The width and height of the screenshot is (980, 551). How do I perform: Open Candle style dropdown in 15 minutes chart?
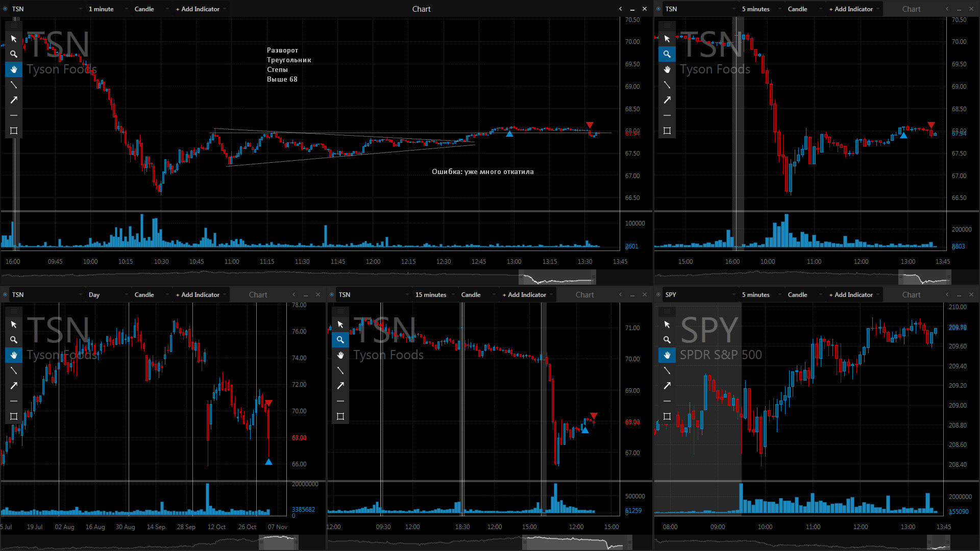pyautogui.click(x=478, y=294)
